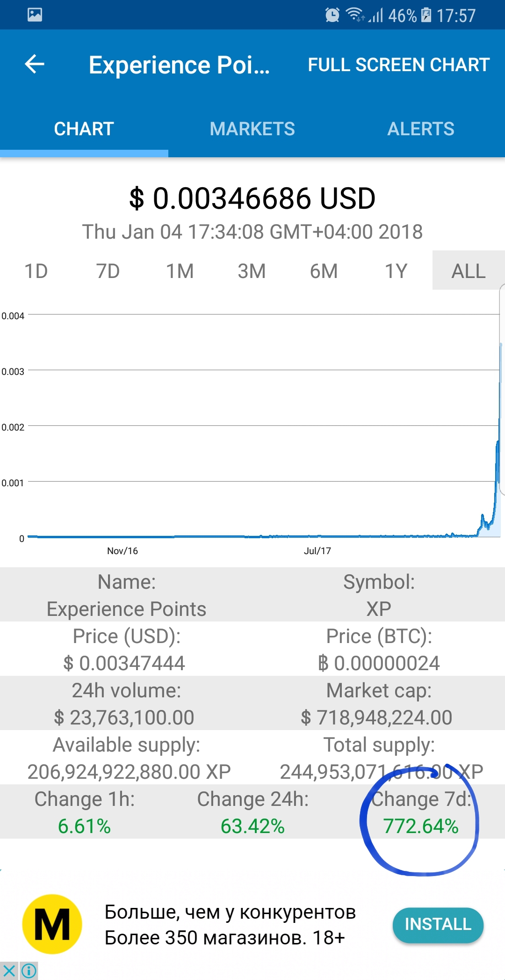Choose the 6M chart range
This screenshot has width=505, height=980.
coord(324,271)
